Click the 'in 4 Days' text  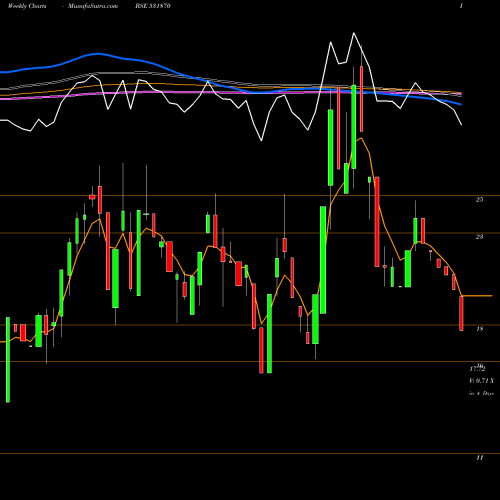tap(481, 393)
